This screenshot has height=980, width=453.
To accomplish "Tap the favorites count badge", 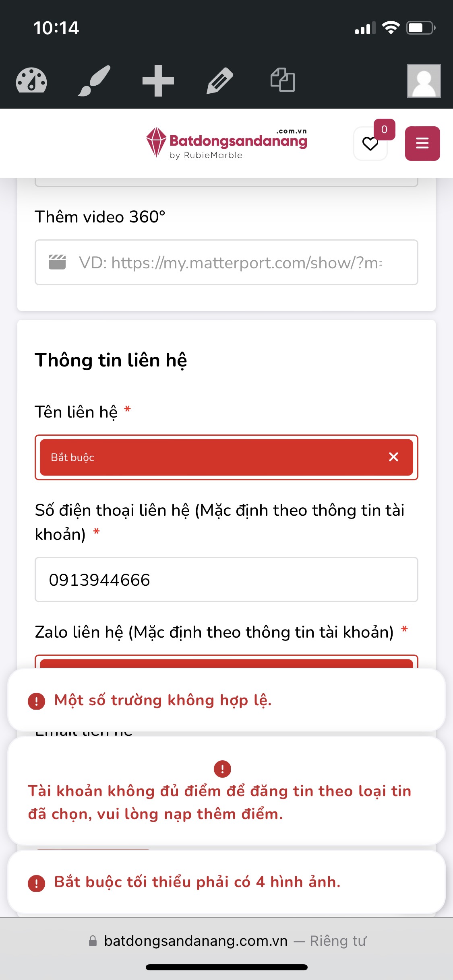I will (x=384, y=130).
